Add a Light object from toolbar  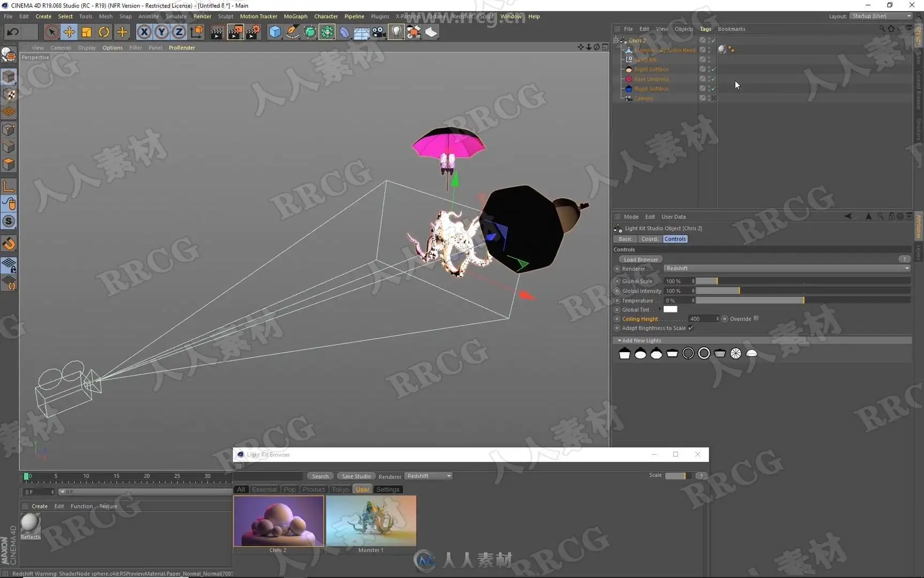tap(396, 32)
